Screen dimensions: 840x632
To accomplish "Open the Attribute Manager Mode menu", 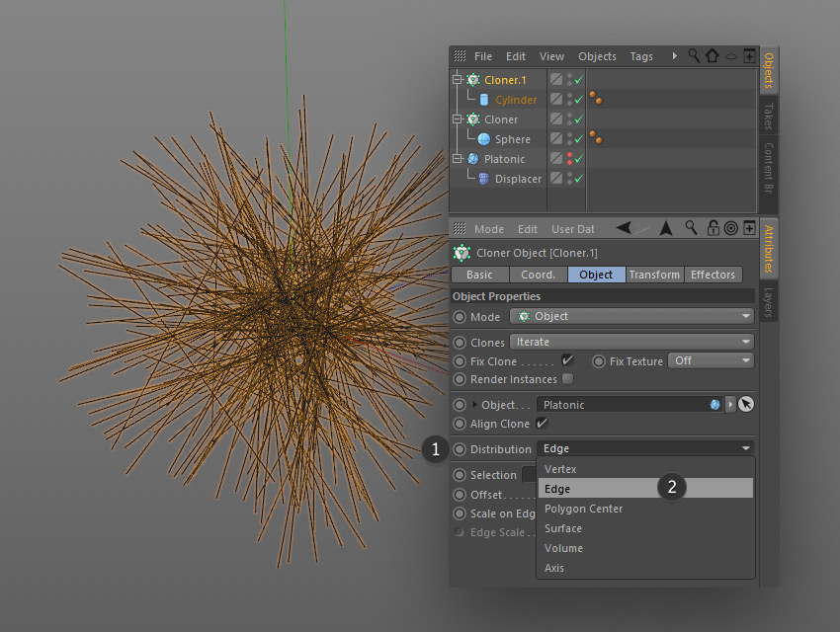I will pyautogui.click(x=488, y=229).
